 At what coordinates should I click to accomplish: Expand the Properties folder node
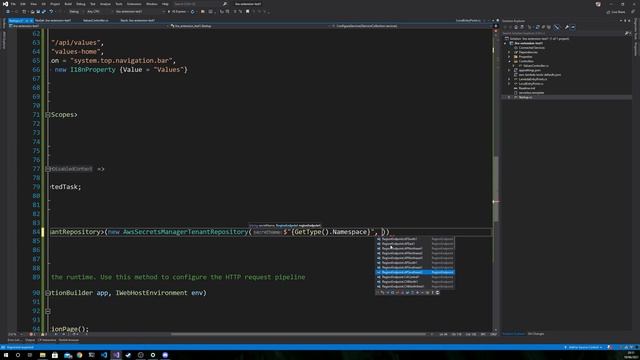[509, 57]
